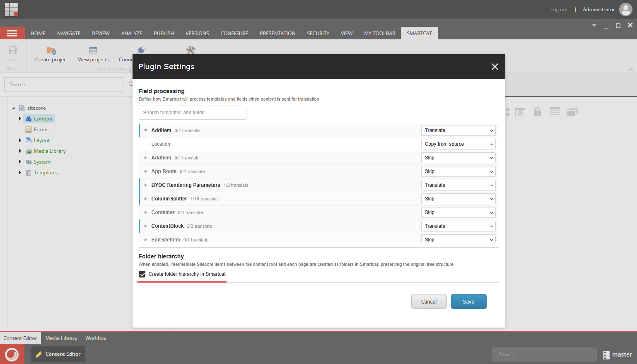Click the floppy disk Save icon in ribbon
Image resolution: width=637 pixels, height=364 pixels.
13,50
